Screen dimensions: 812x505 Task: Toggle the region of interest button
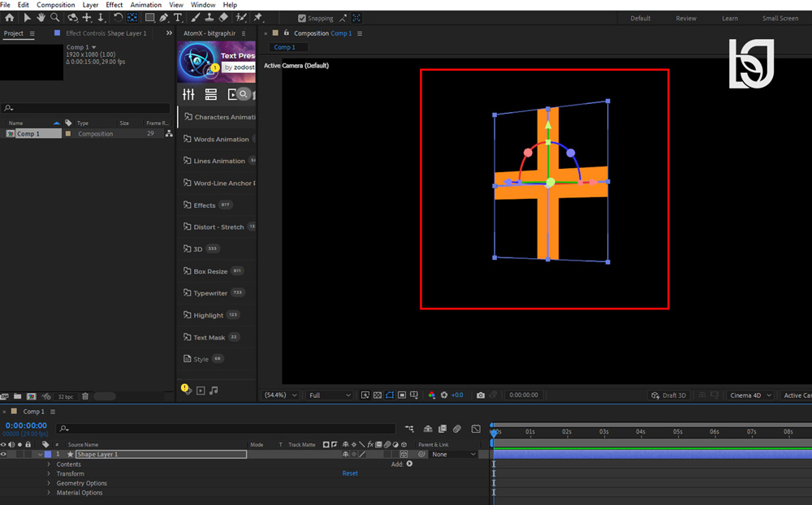[402, 395]
